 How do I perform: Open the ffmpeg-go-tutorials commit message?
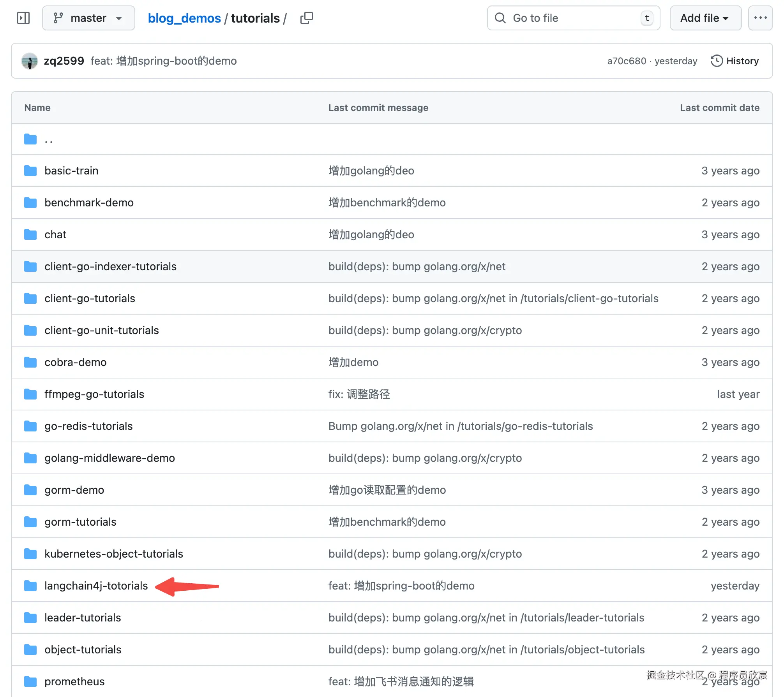click(x=359, y=394)
